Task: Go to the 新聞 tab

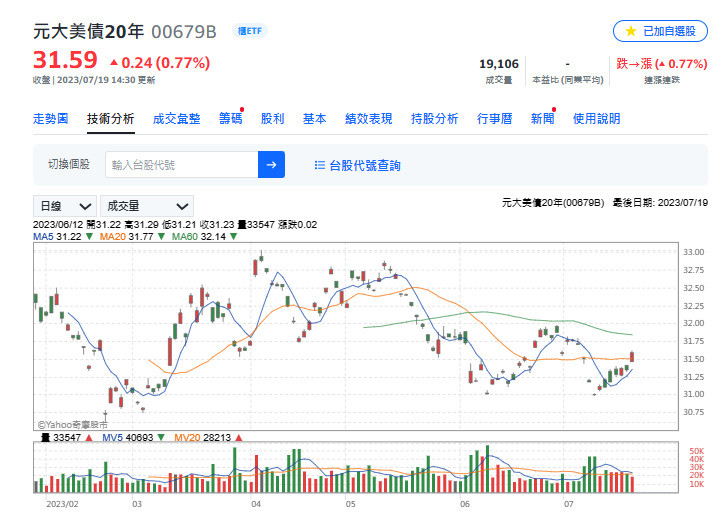Action: (x=543, y=119)
